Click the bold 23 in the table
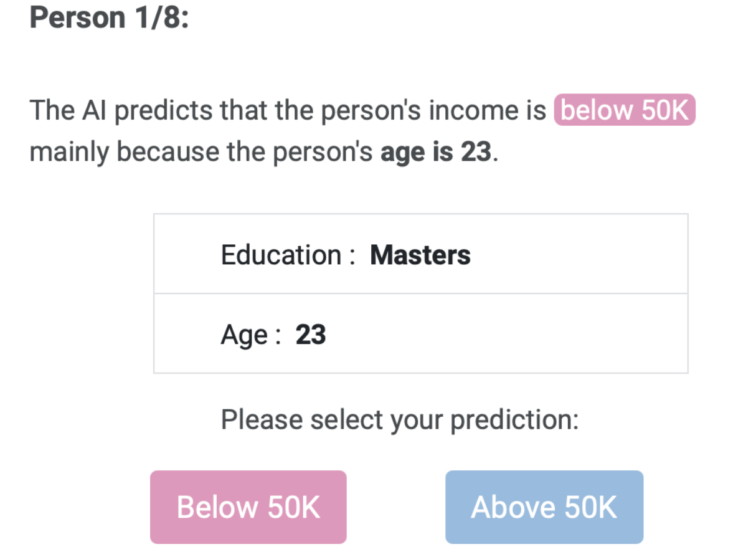Screen dimensions: 756x547 coord(310,335)
